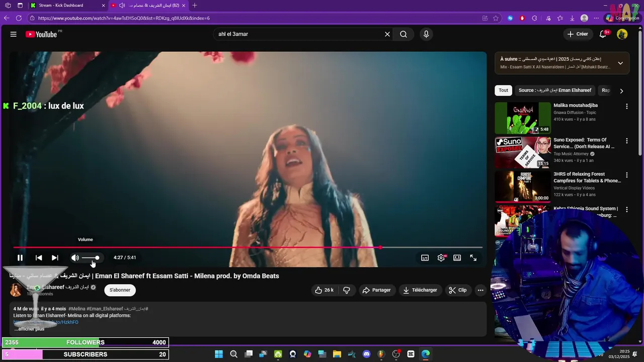Image resolution: width=644 pixels, height=362 pixels.
Task: Open a new browser tab
Action: tap(195, 6)
